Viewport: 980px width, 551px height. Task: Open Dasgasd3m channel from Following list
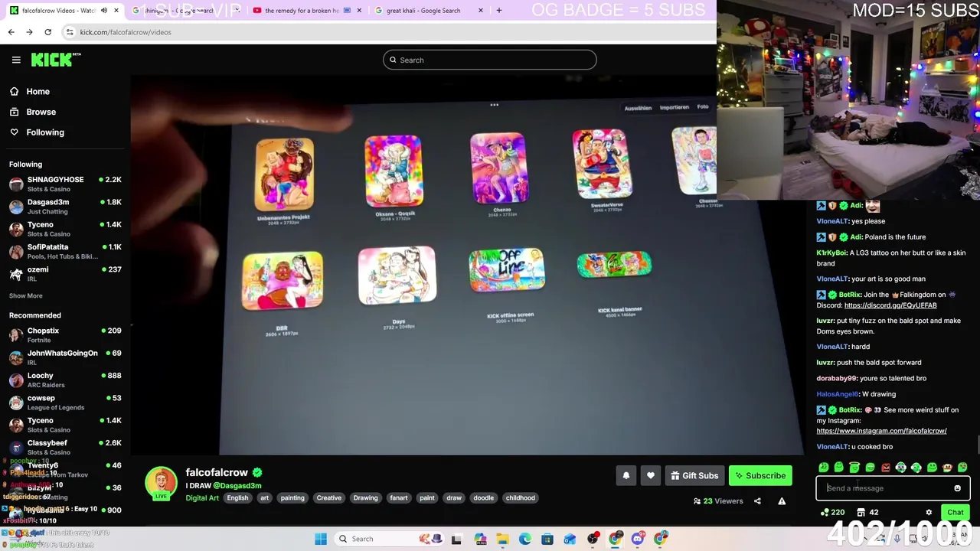pos(65,207)
